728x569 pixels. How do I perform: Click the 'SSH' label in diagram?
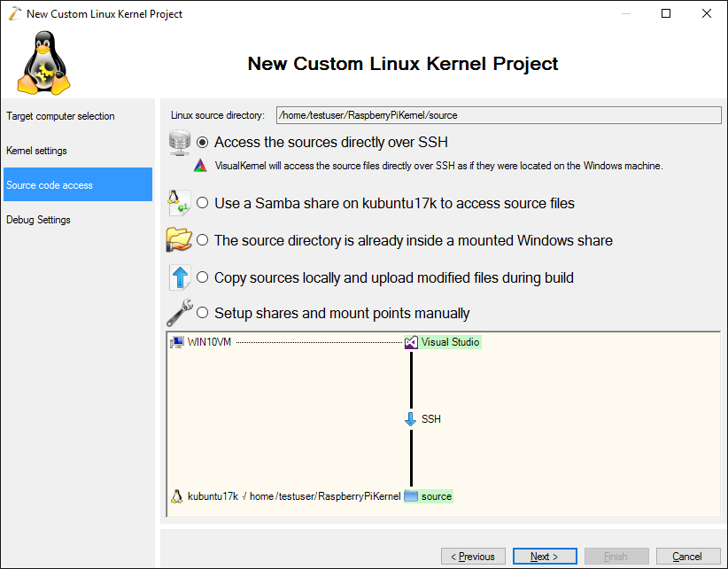pyautogui.click(x=430, y=419)
